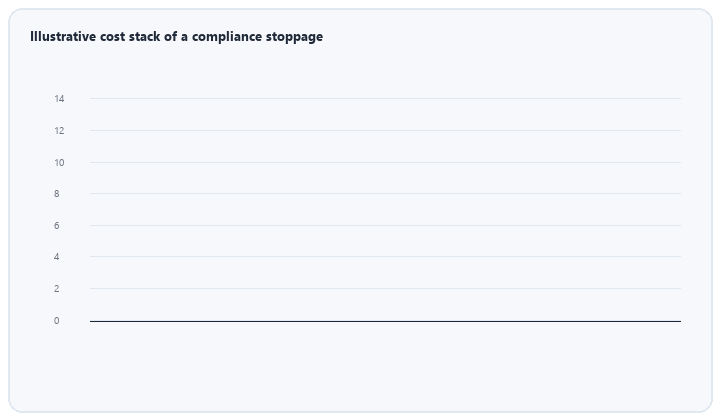Click the y-axis label 6

point(56,225)
